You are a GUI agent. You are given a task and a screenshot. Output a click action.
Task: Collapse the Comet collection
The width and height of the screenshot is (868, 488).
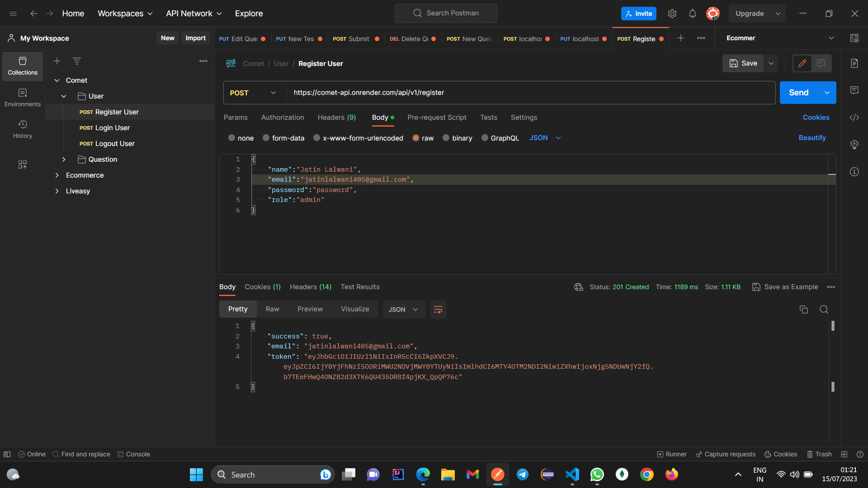57,80
